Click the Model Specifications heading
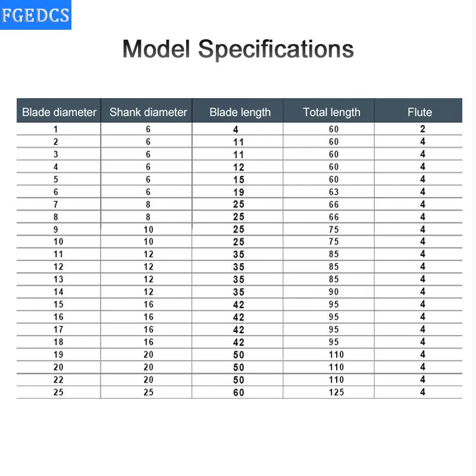476x476 pixels. (x=238, y=49)
